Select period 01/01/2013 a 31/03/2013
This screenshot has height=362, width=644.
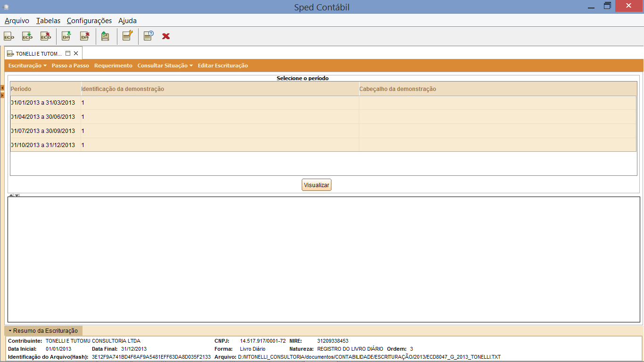coord(43,103)
